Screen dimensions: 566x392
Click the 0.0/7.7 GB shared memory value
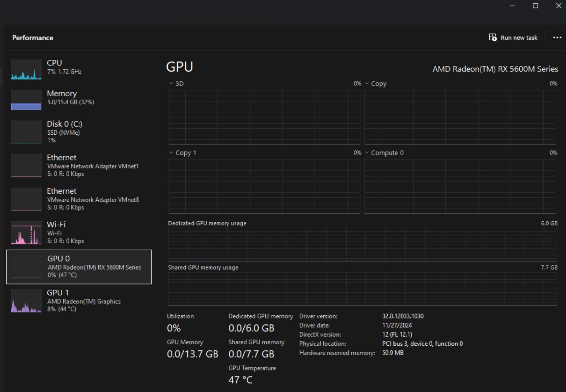pyautogui.click(x=251, y=354)
